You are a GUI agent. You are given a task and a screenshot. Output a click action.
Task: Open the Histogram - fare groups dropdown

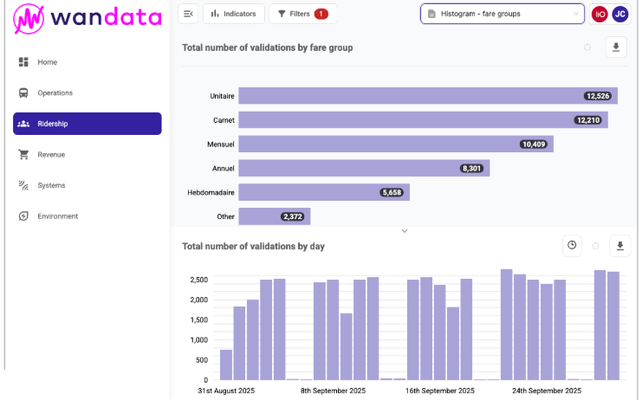[502, 14]
